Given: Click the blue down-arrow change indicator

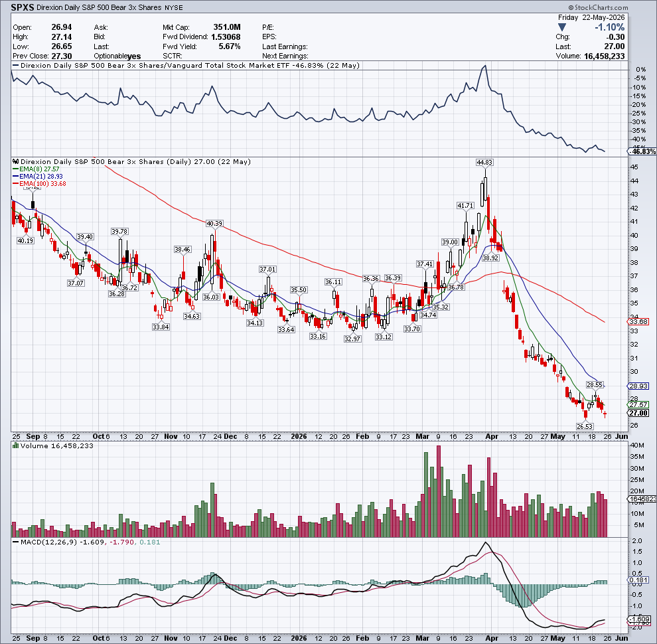Looking at the screenshot, I should pyautogui.click(x=562, y=27).
